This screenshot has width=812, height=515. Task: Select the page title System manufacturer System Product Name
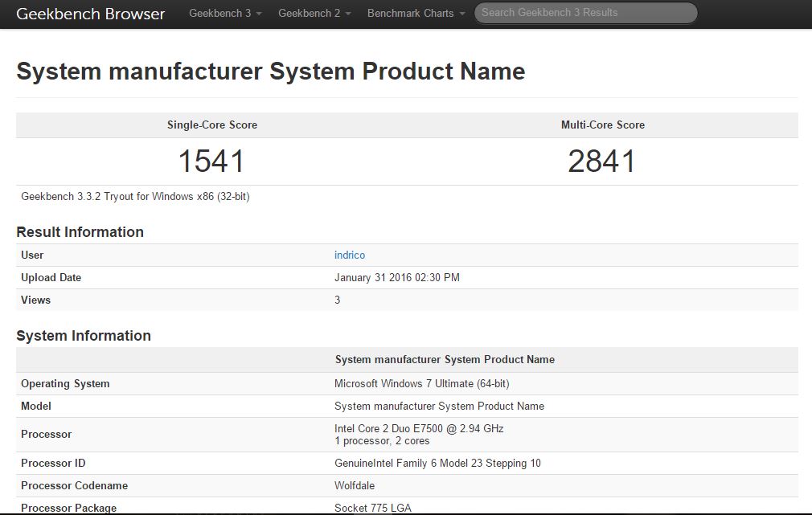click(271, 72)
